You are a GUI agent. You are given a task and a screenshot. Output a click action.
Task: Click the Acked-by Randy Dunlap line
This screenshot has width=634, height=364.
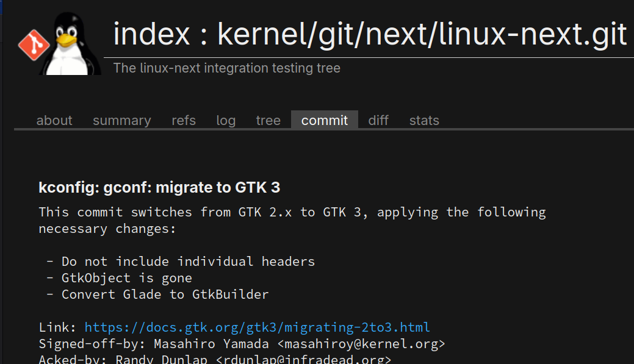pyautogui.click(x=215, y=359)
